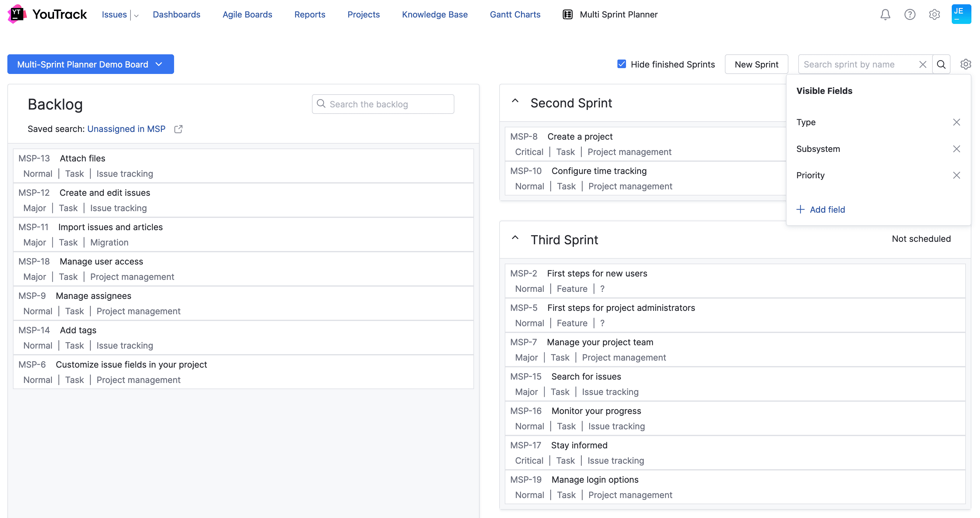Navigate to Reports
980x518 pixels.
coord(310,14)
